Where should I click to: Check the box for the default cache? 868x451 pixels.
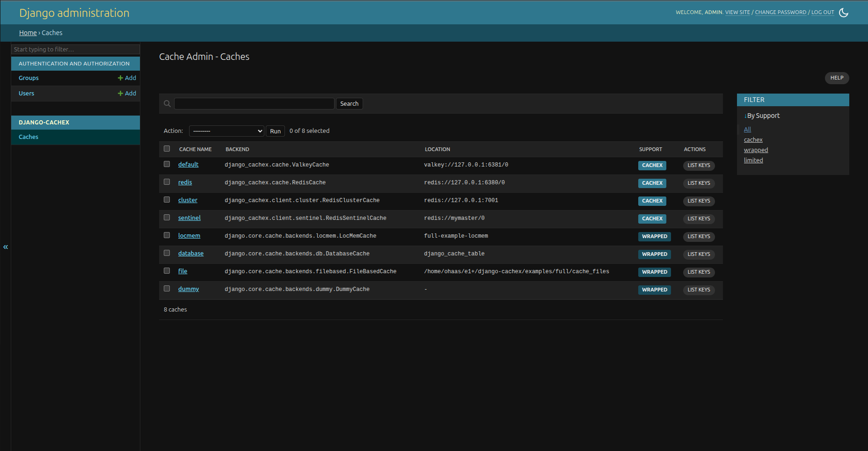pyautogui.click(x=167, y=164)
